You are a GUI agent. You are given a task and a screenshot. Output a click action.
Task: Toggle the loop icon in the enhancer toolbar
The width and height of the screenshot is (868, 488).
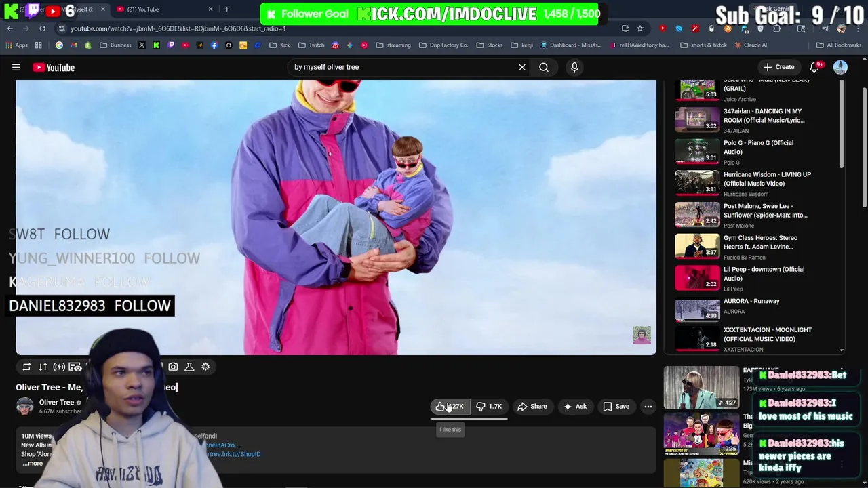(26, 367)
